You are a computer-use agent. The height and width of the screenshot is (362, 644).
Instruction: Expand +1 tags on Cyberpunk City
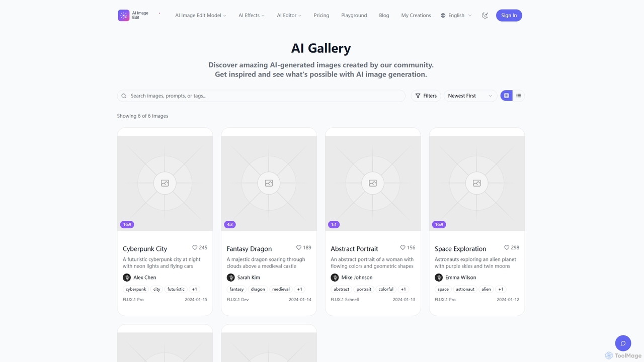pyautogui.click(x=195, y=289)
